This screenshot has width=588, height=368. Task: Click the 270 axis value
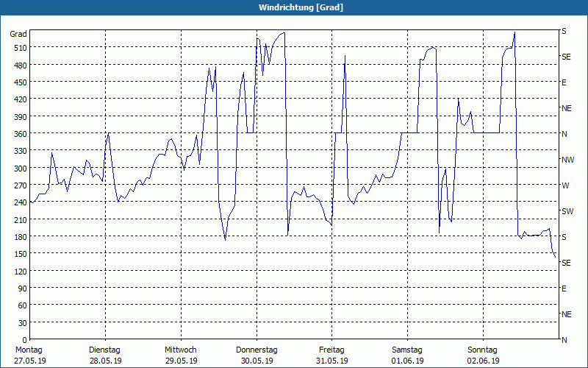[21, 185]
